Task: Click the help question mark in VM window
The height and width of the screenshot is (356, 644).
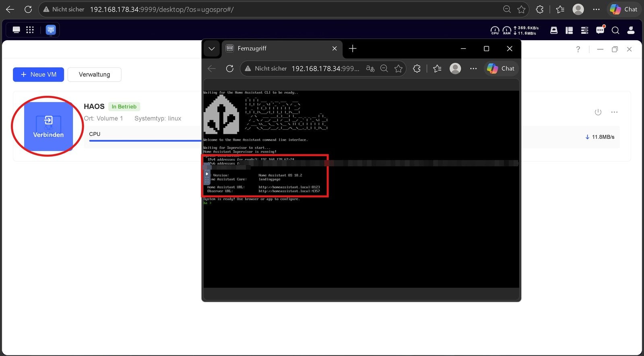Action: click(x=578, y=49)
